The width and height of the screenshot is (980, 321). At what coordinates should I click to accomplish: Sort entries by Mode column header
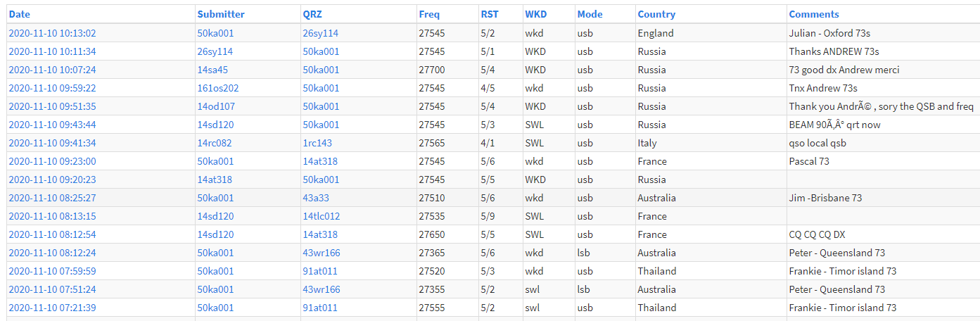coord(590,14)
